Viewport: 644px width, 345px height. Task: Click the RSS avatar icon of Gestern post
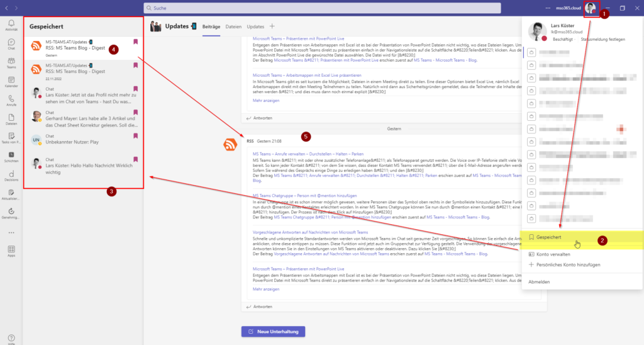[230, 144]
